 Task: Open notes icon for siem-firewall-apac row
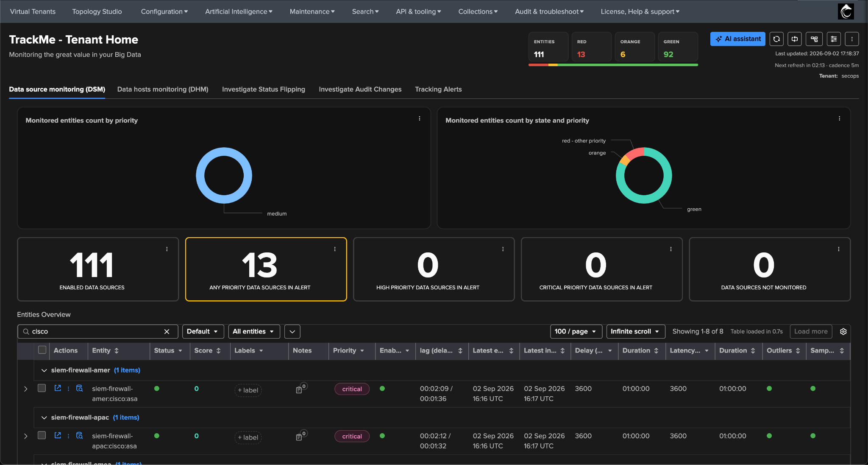click(299, 437)
